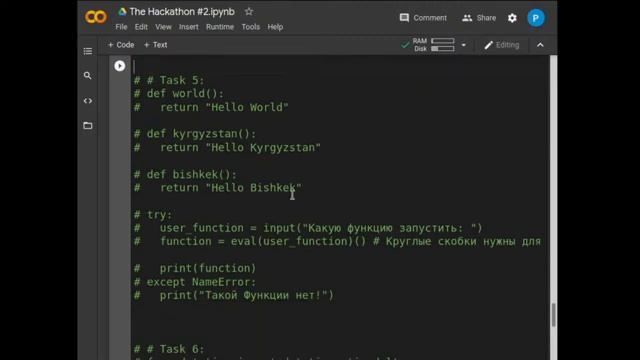This screenshot has width=640, height=360.
Task: Open the Files folder icon in sidebar
Action: click(88, 126)
